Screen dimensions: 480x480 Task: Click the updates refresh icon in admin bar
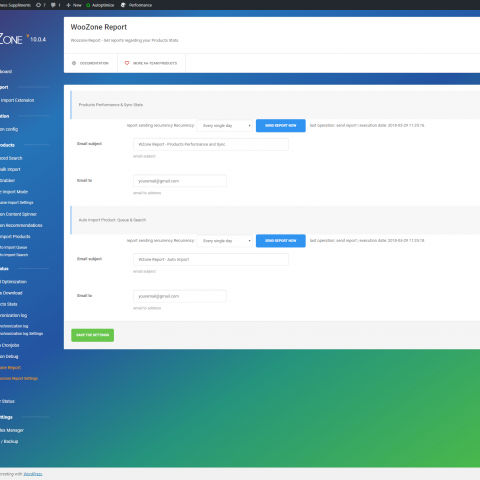(38, 5)
